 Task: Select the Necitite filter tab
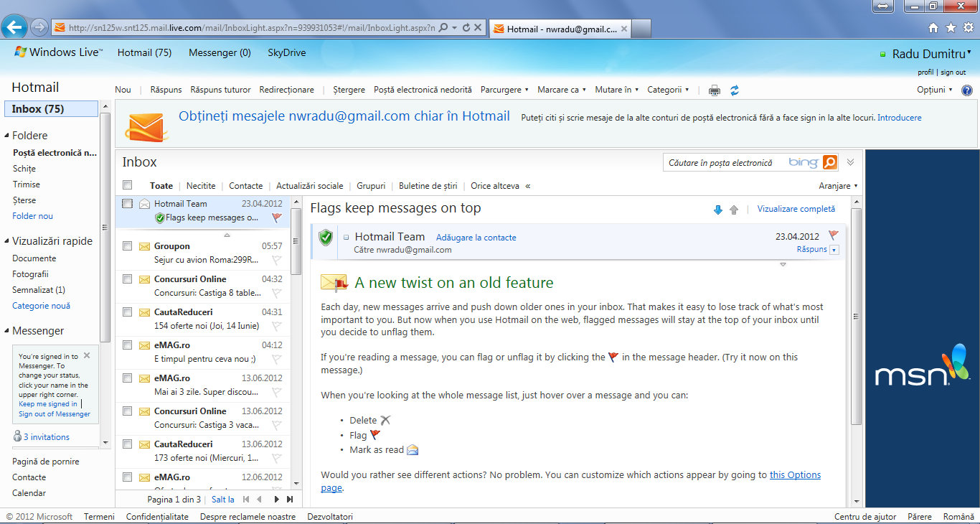(x=201, y=186)
